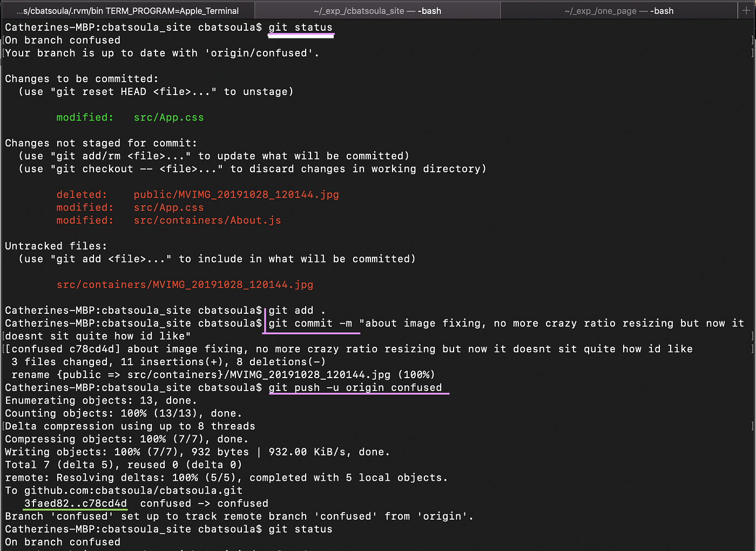Select 'origin/confused' up to date line

pos(162,53)
